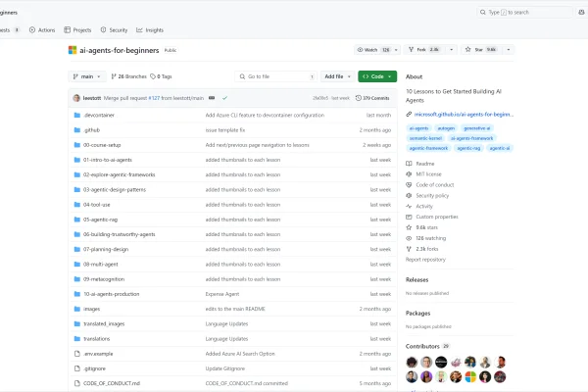Click the Watch button
This screenshot has width=588, height=392.
373,50
